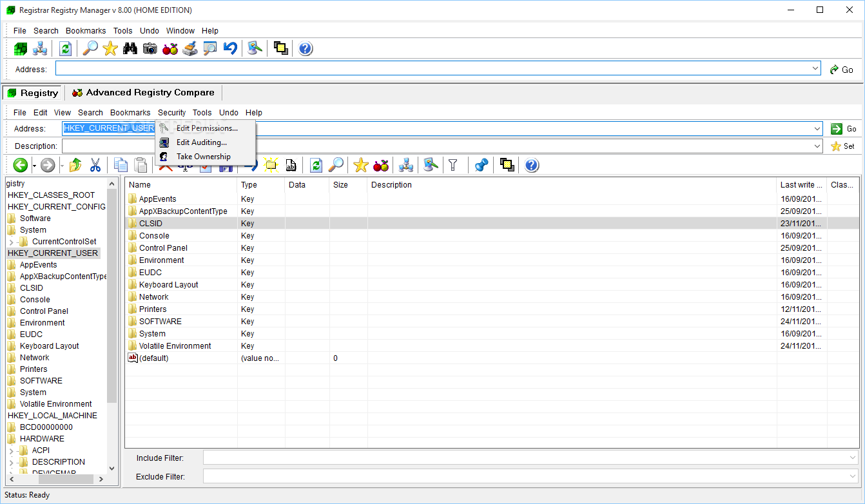Click the filter funnel icon

point(453,165)
